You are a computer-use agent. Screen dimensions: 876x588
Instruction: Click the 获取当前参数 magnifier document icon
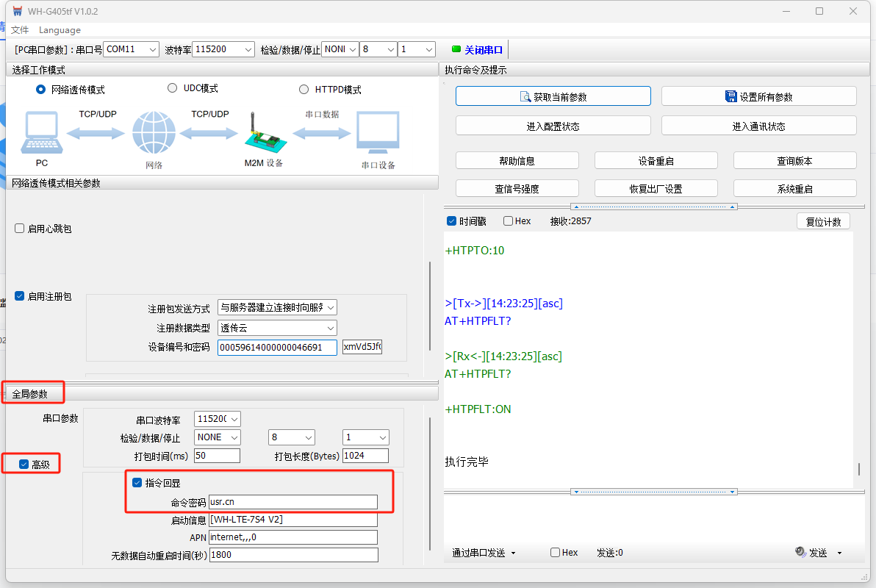pyautogui.click(x=525, y=97)
